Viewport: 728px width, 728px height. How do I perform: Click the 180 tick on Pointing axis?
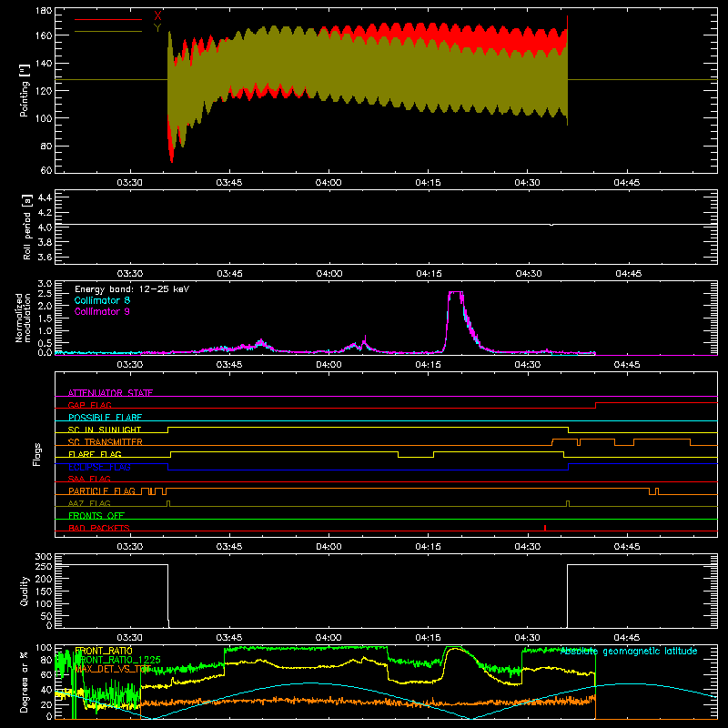click(x=44, y=11)
